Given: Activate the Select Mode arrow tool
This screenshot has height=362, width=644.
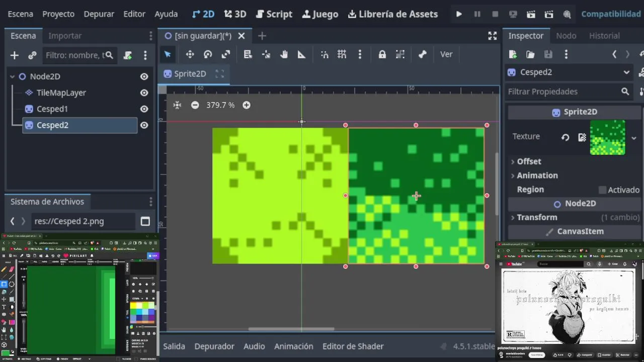Looking at the screenshot, I should [x=168, y=54].
